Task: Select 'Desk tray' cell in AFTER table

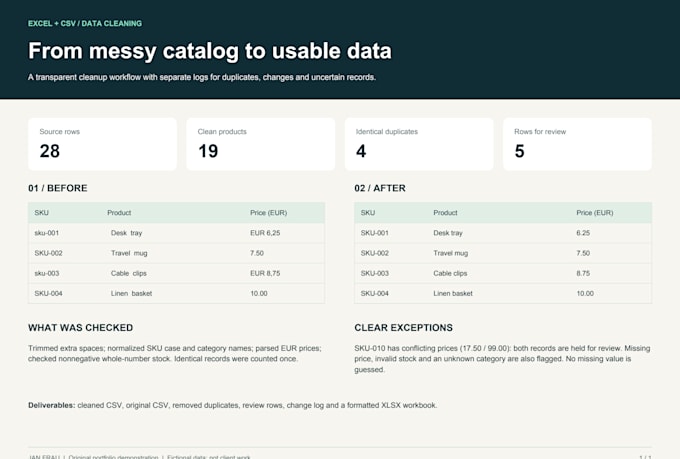Action: [x=448, y=233]
